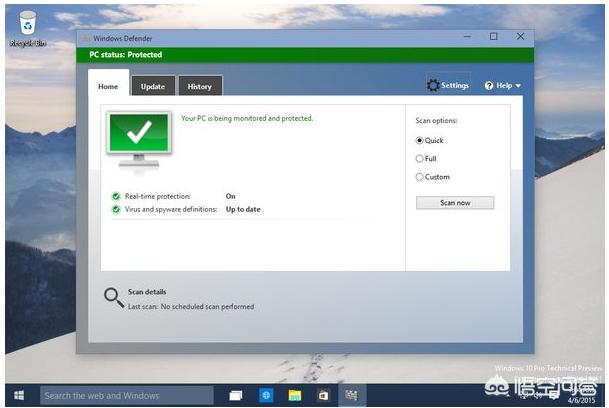Click the Windows Defender title bar icon
This screenshot has height=408, width=609.
[x=86, y=38]
